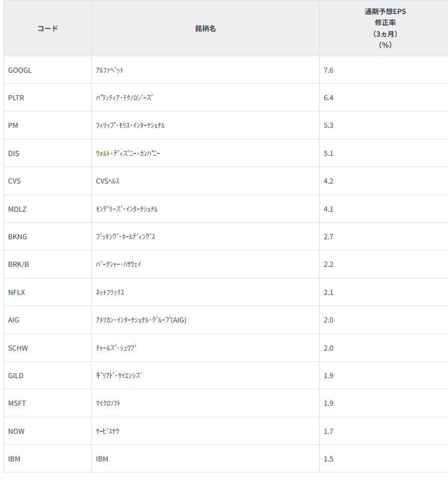Click the コード column header

pos(48,29)
